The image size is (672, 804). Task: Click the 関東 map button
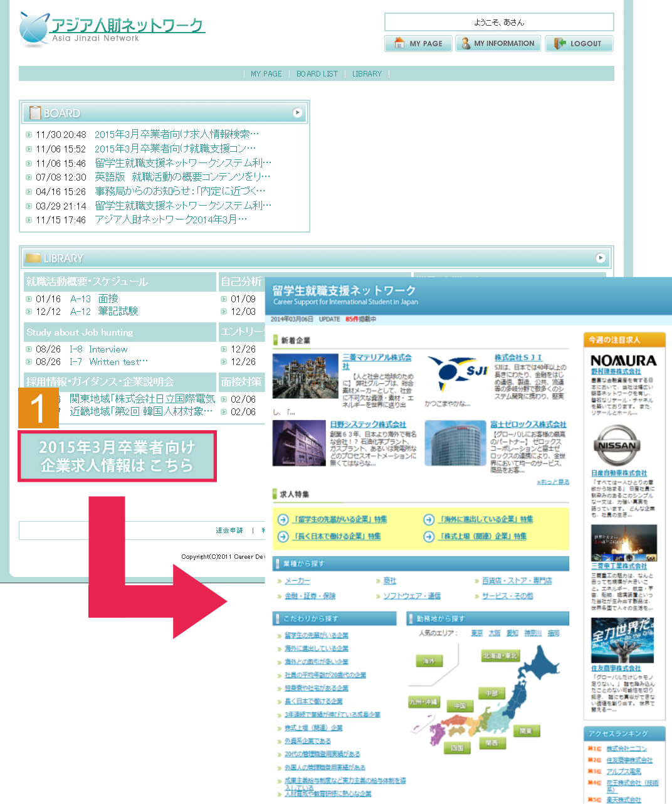coord(525,731)
